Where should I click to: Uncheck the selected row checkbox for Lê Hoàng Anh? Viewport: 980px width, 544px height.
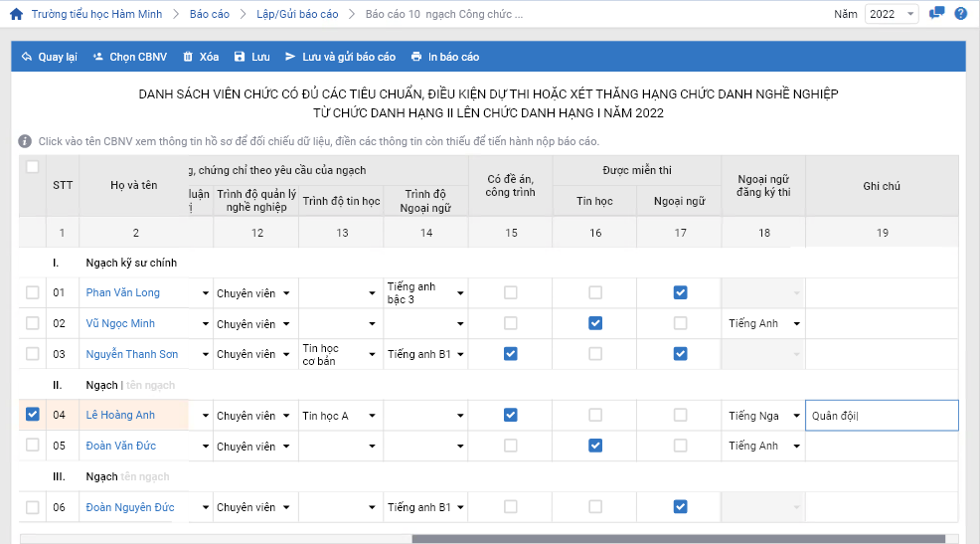(x=33, y=415)
